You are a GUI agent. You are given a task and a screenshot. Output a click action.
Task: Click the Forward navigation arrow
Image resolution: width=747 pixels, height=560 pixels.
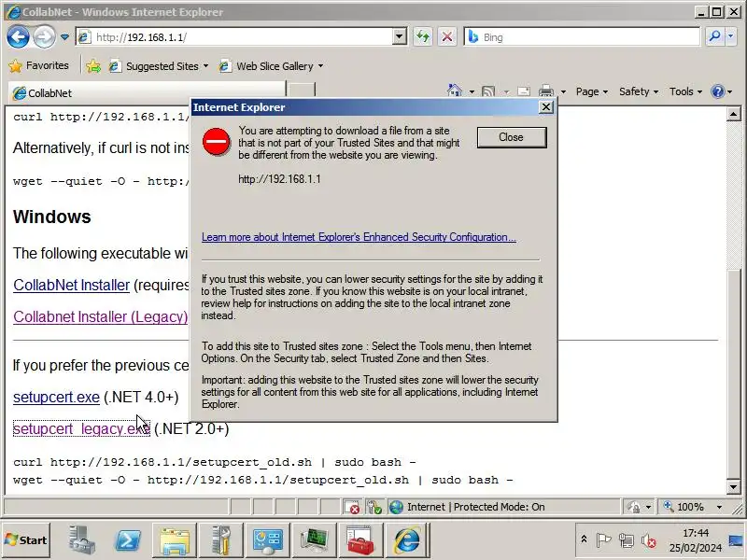[x=44, y=37]
